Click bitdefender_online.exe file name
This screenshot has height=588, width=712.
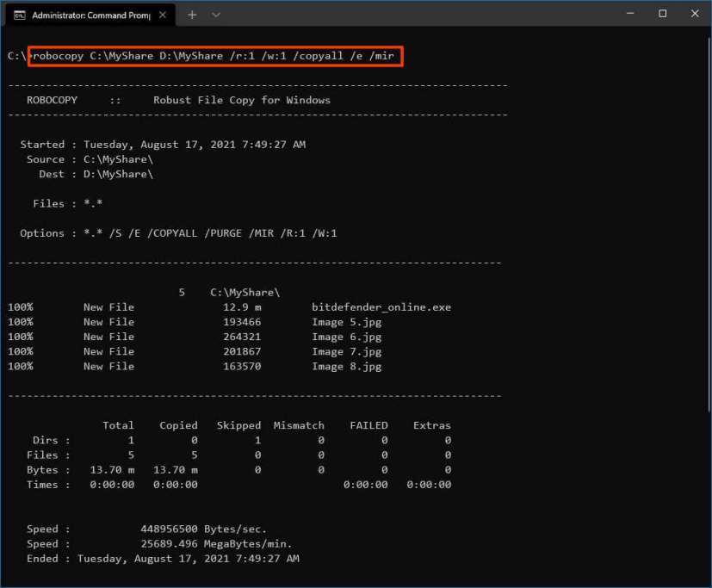(381, 307)
